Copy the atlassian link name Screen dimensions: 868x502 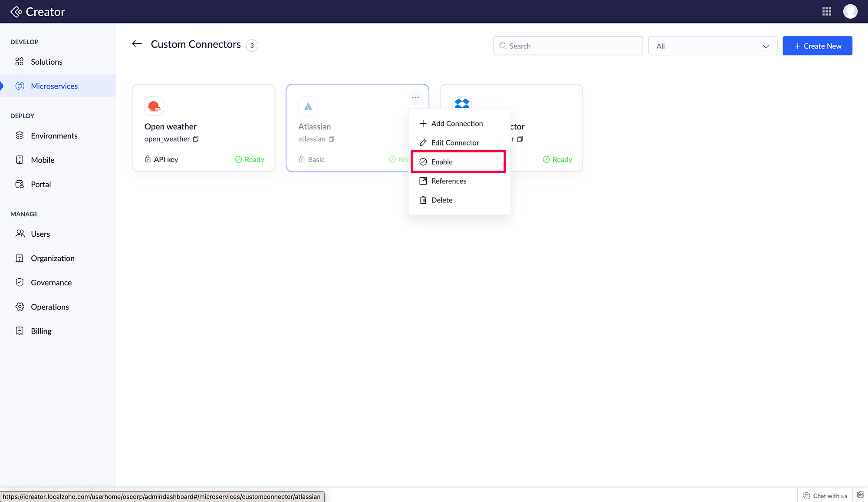click(332, 139)
